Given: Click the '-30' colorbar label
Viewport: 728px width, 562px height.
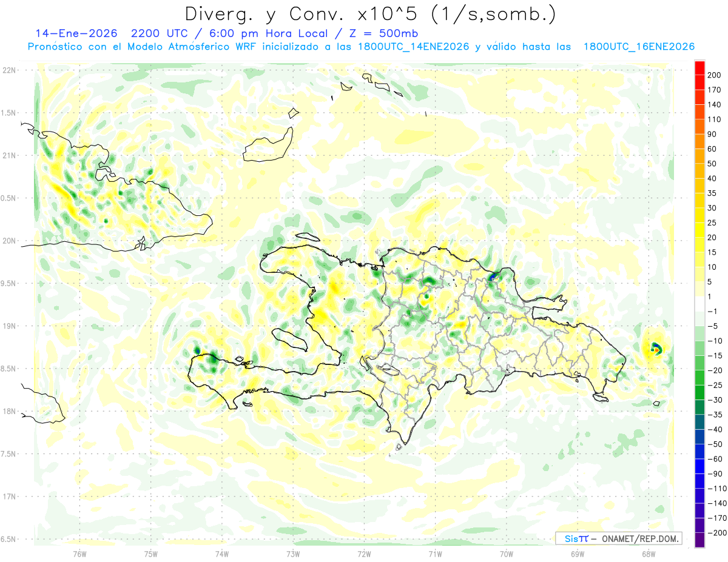Looking at the screenshot, I should [715, 400].
